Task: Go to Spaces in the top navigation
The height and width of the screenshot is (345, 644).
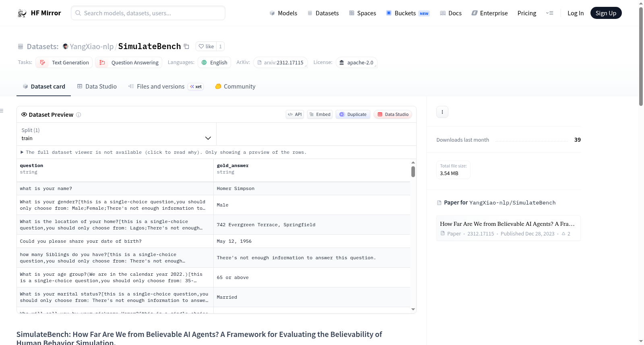Action: coord(362,13)
